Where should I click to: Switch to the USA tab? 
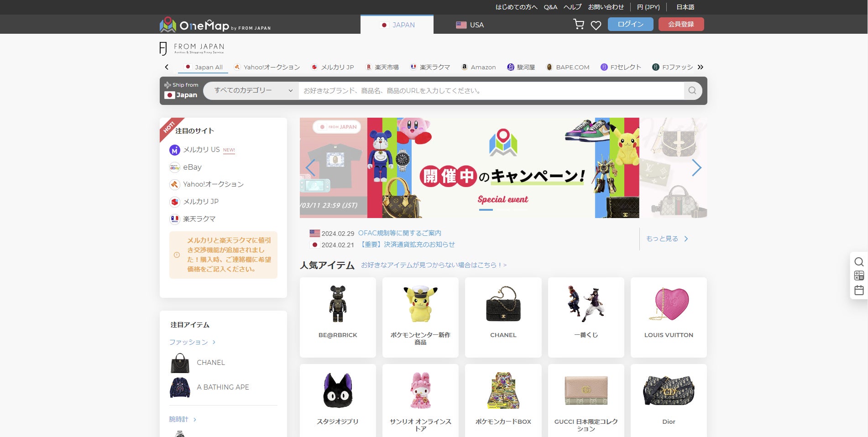[x=470, y=25]
